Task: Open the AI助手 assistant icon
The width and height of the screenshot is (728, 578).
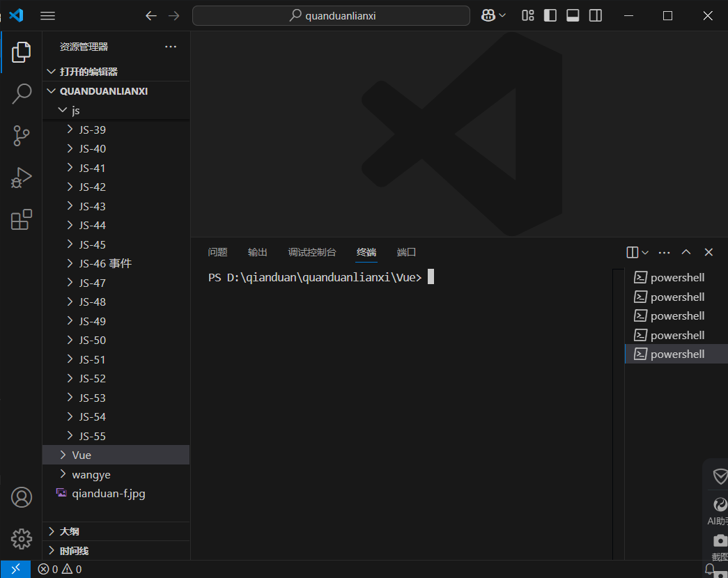Action: [x=720, y=505]
